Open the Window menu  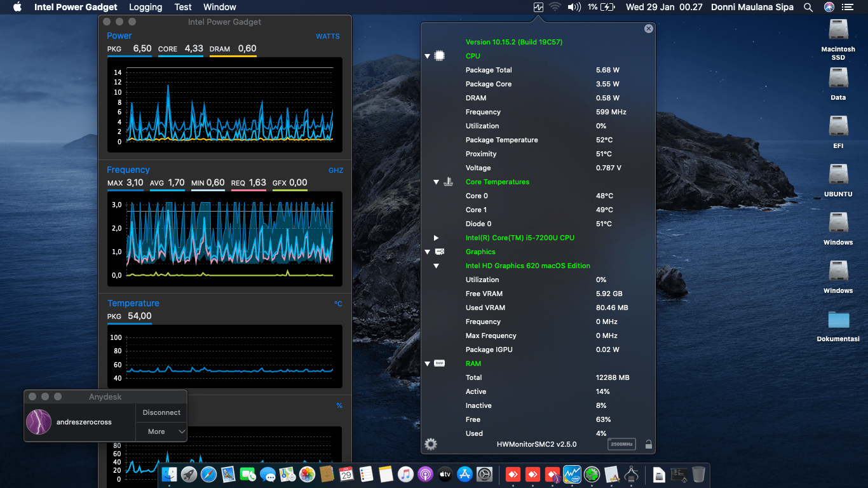(x=220, y=7)
